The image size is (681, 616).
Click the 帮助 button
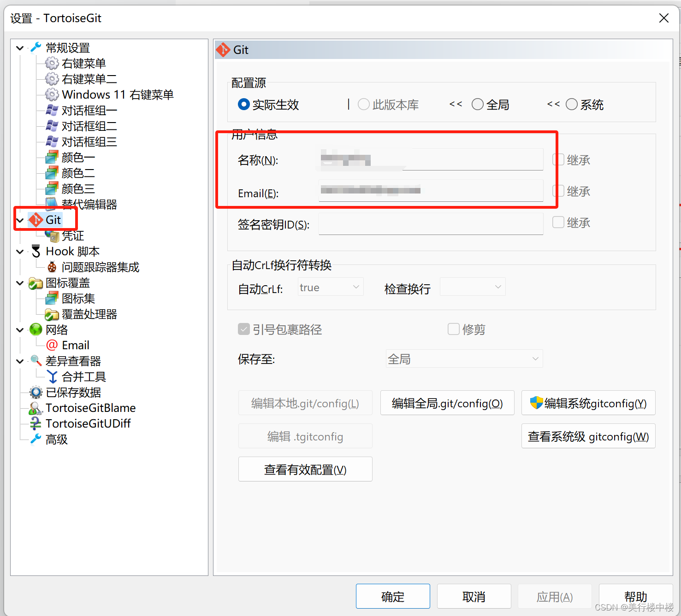click(x=636, y=597)
